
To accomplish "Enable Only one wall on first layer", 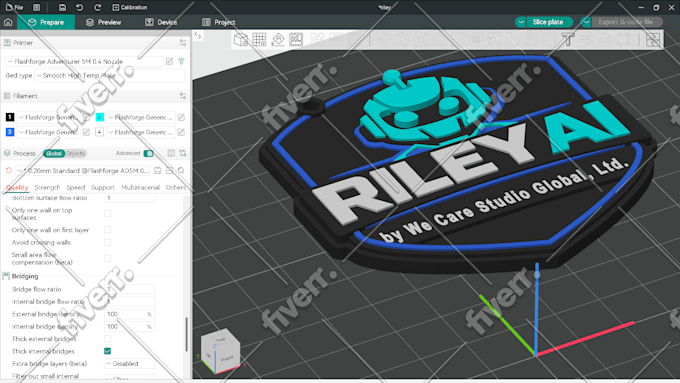I will [108, 230].
